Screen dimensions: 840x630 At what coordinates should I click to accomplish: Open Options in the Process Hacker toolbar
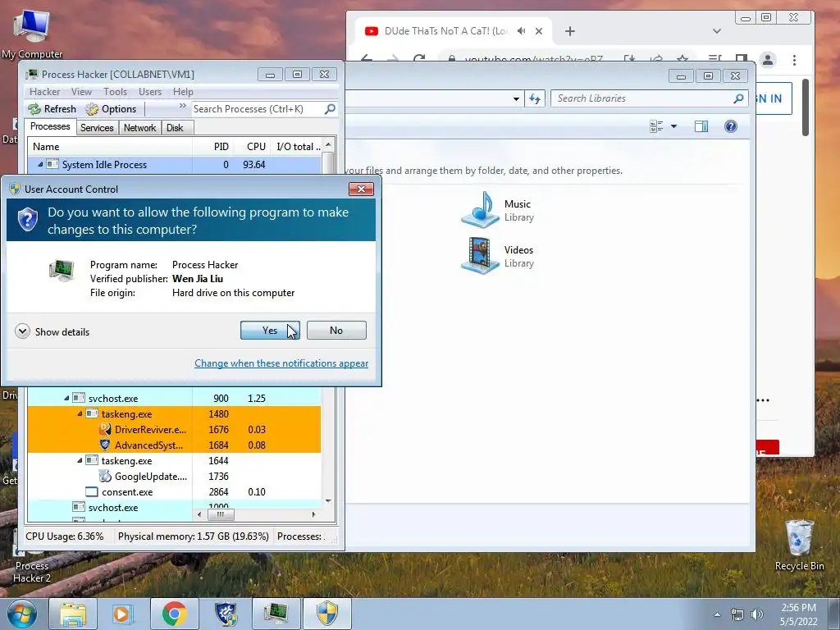(x=112, y=109)
